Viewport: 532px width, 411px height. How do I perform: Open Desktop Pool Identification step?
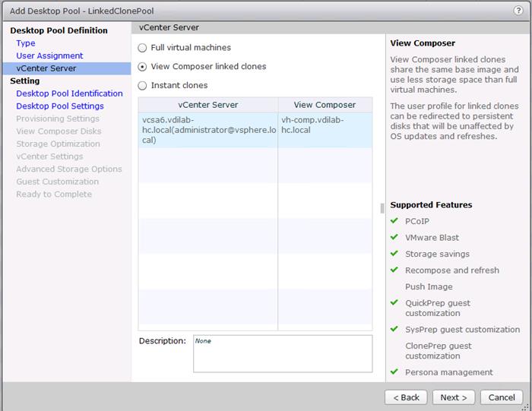pyautogui.click(x=70, y=93)
